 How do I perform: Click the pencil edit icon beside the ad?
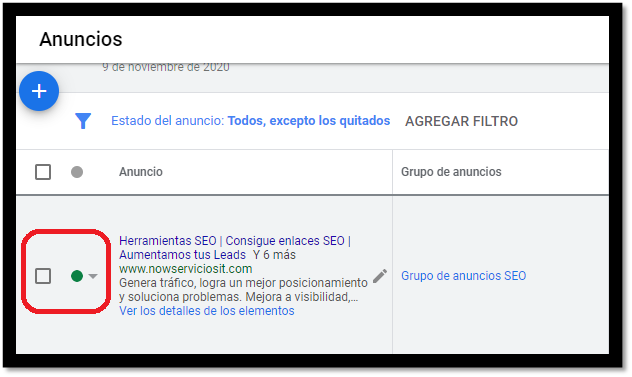click(380, 276)
